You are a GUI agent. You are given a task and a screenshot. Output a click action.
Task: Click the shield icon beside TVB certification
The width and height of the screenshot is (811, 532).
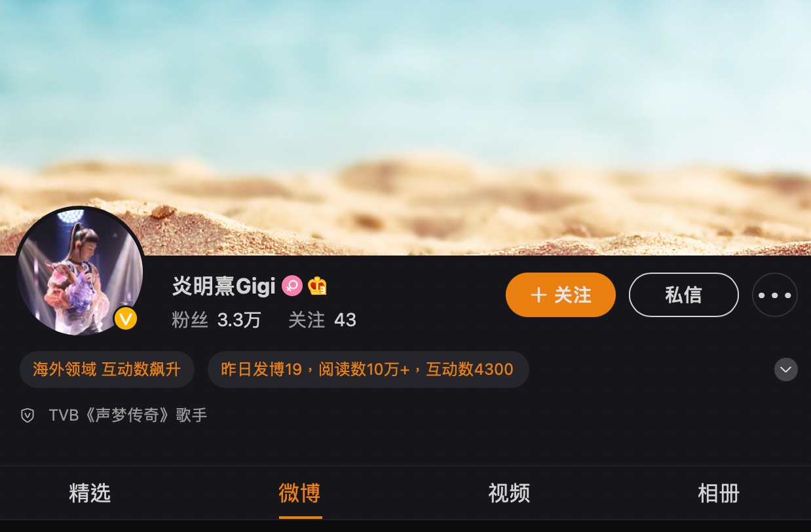coord(28,415)
